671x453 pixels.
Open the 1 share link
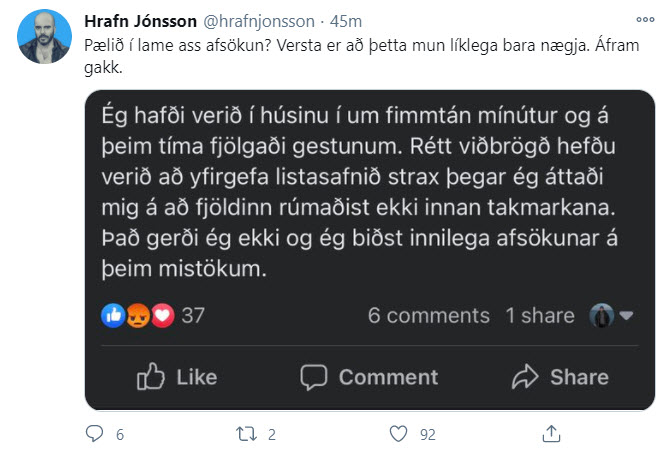pyautogui.click(x=540, y=316)
